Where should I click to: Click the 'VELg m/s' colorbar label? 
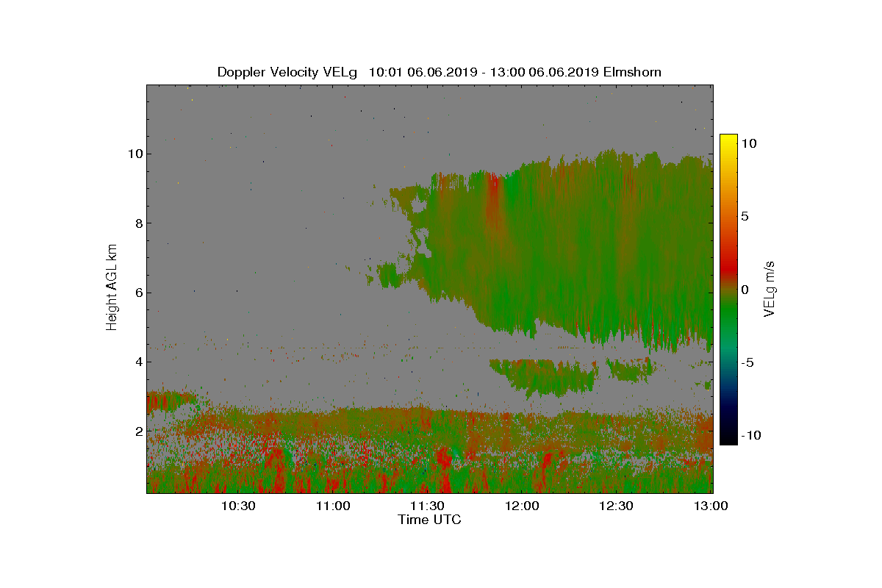click(x=770, y=288)
